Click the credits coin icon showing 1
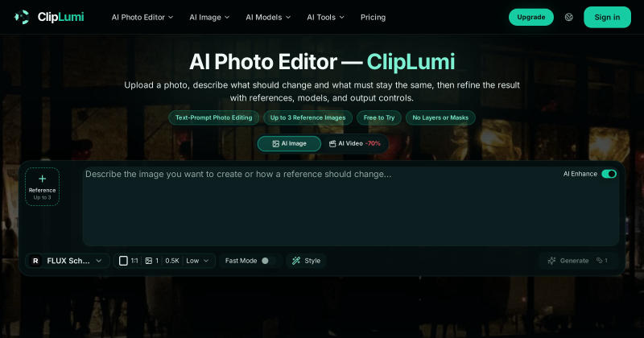This screenshot has height=338, width=644. pos(600,261)
